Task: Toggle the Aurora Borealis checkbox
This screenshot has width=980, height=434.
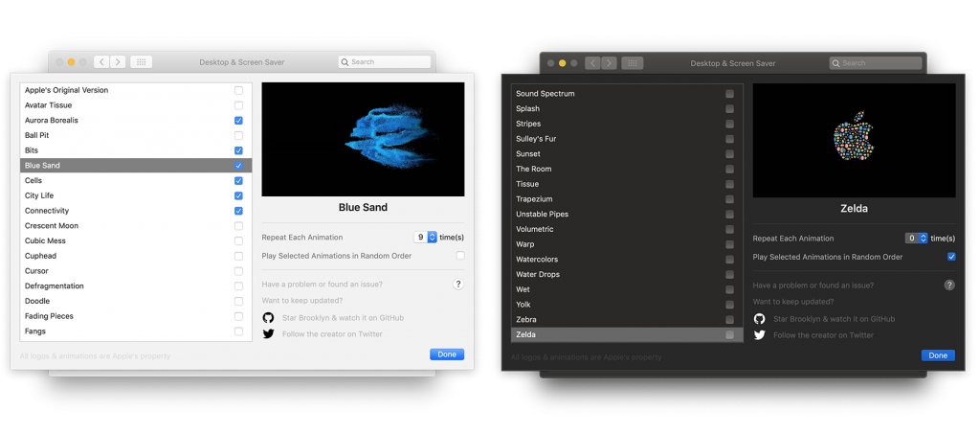Action: pyautogui.click(x=238, y=120)
